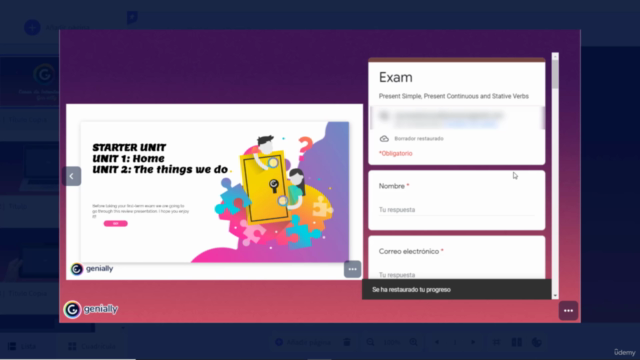Click the 'UNIT 1: Home' heading on the slide
This screenshot has width=640, height=360.
[128, 158]
